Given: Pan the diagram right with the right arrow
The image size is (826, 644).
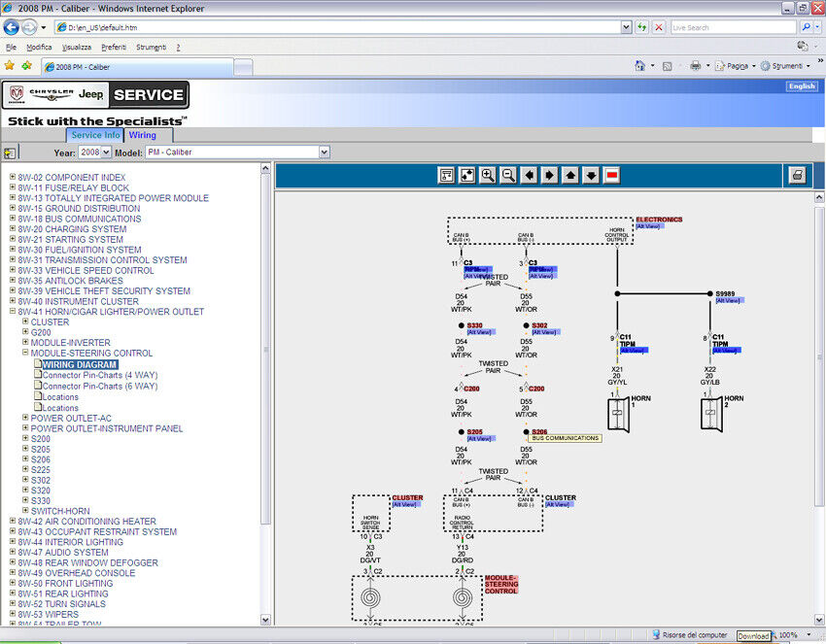Looking at the screenshot, I should 549,175.
